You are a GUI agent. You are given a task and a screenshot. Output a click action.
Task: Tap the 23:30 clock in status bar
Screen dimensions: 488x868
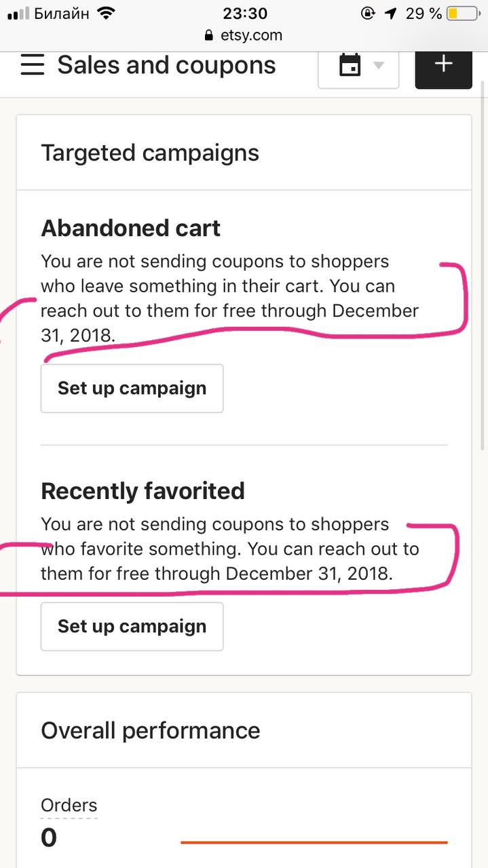[245, 13]
